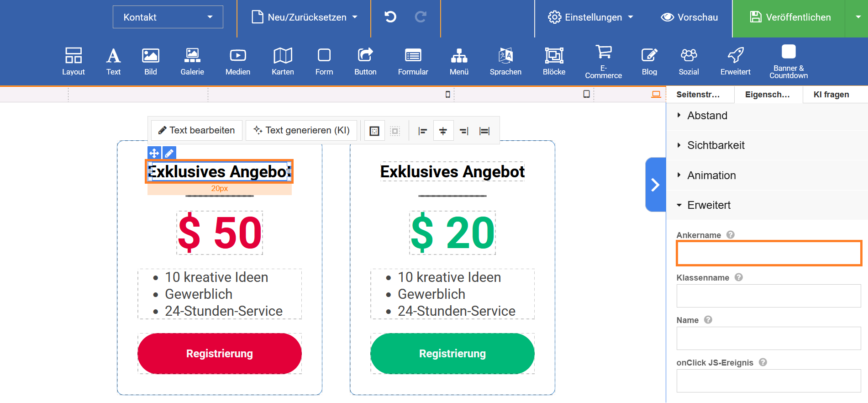Switch to the KI fragen tab
The image size is (868, 403).
[x=831, y=95]
